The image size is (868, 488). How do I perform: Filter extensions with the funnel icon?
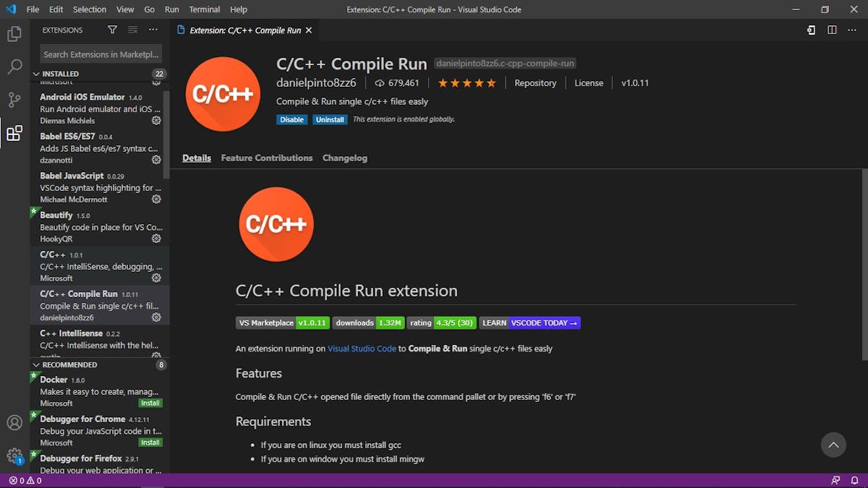point(112,30)
